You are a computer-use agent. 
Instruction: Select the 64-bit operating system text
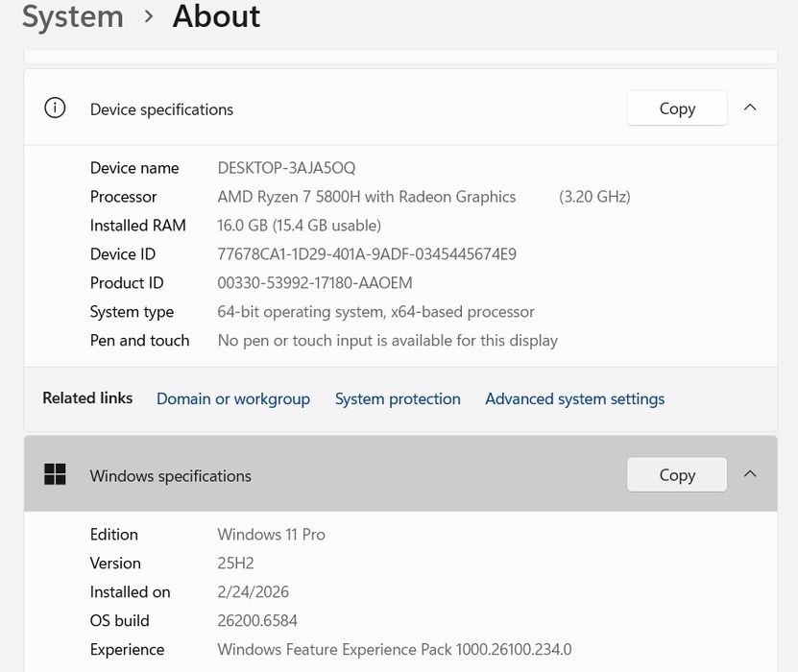(x=375, y=312)
